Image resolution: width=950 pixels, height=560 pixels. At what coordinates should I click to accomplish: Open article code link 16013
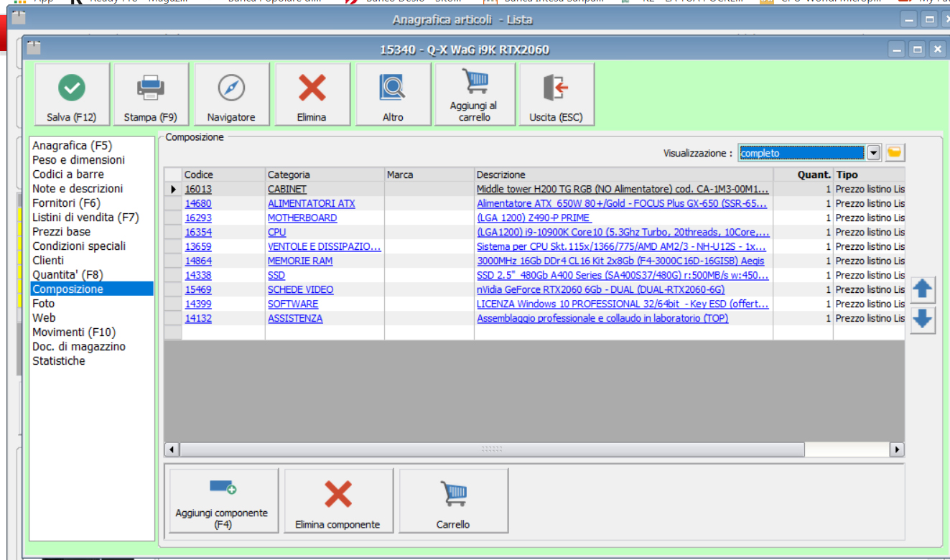[198, 190]
